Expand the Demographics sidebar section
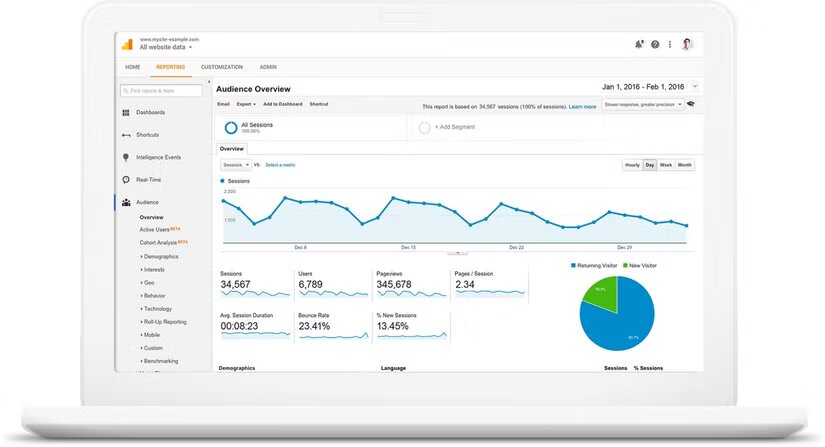 pos(159,256)
